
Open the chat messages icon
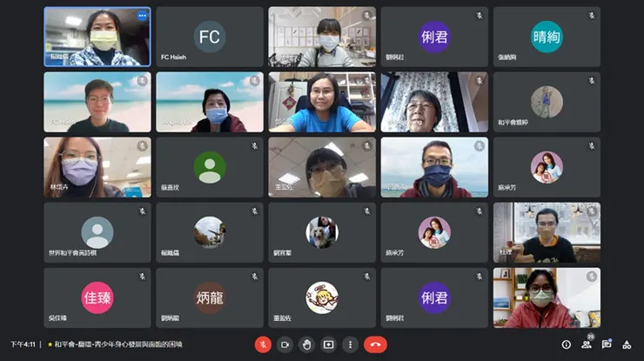click(x=607, y=344)
